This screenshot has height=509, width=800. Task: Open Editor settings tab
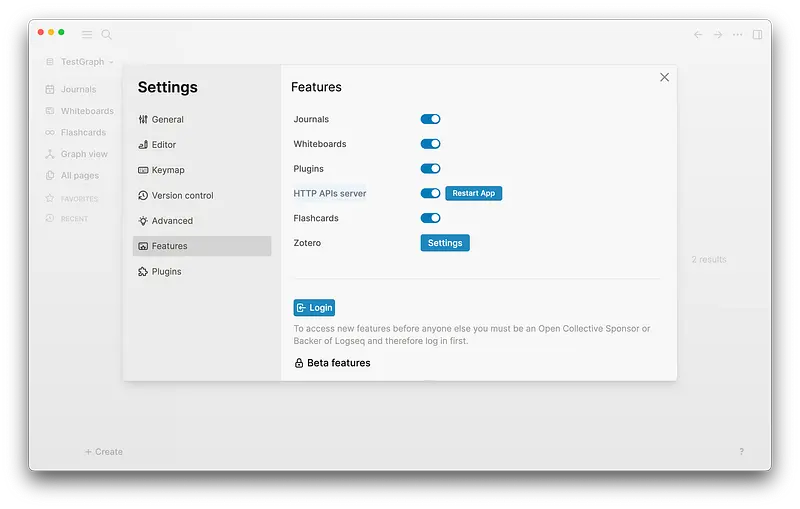tap(202, 145)
